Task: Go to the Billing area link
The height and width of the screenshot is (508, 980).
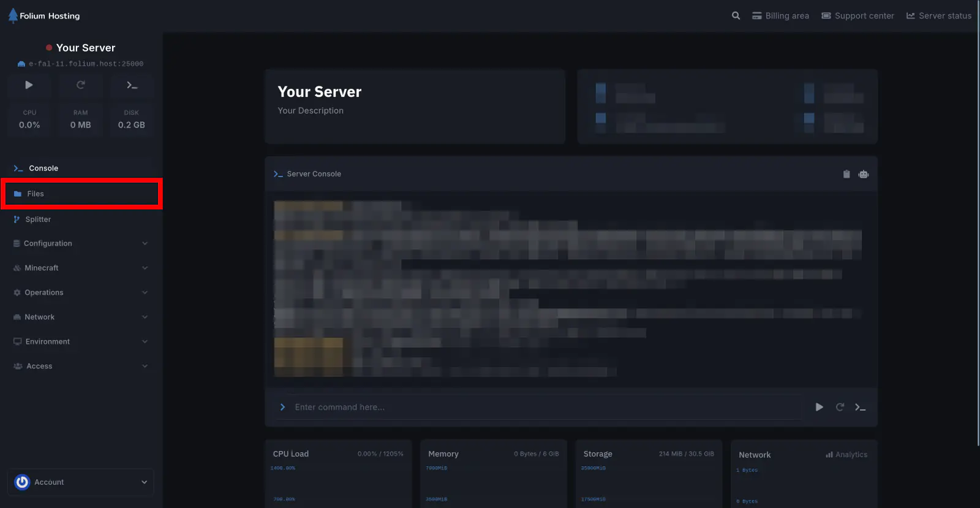Action: (780, 16)
